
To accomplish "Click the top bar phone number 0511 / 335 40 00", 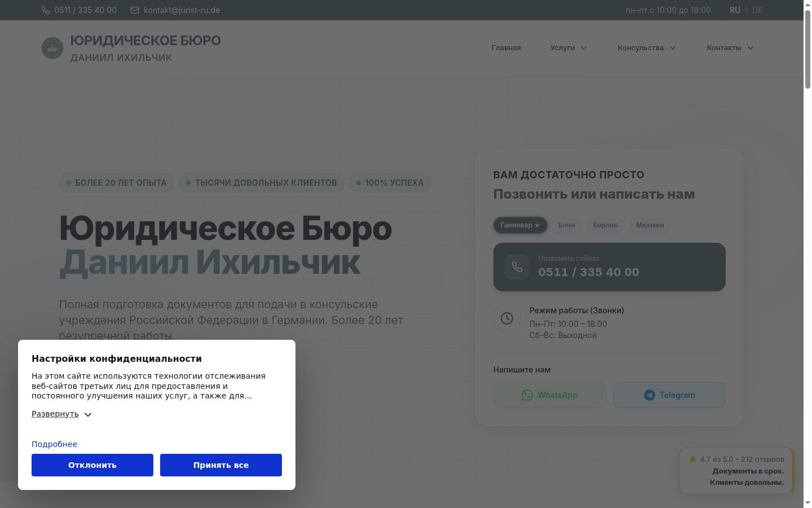I will click(x=86, y=10).
